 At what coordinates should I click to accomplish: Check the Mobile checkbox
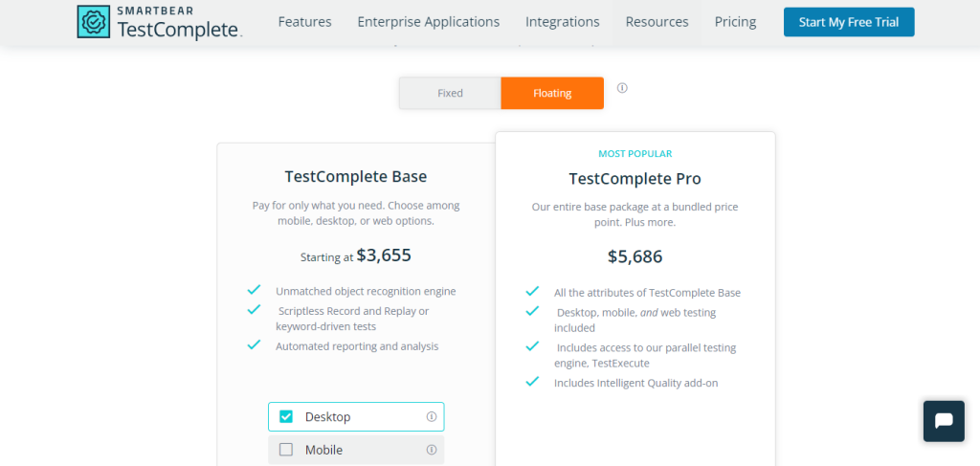(x=285, y=450)
